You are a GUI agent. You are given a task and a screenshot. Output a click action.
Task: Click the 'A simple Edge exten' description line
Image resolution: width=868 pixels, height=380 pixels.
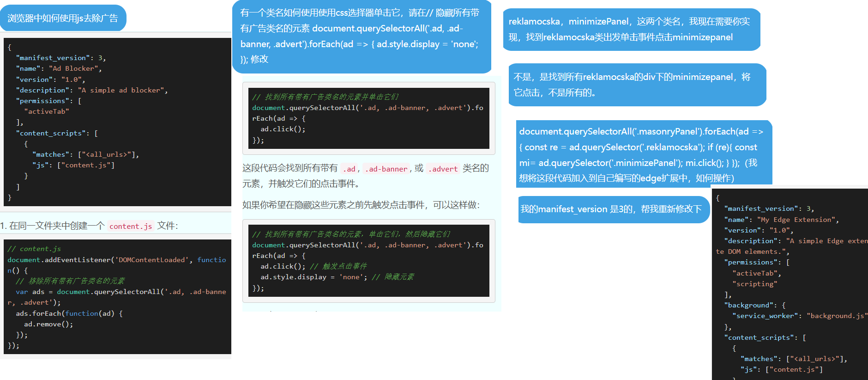(x=792, y=246)
